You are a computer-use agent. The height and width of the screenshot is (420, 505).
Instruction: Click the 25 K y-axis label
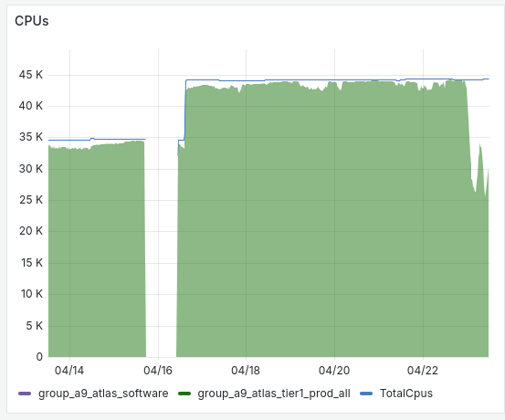(31, 200)
